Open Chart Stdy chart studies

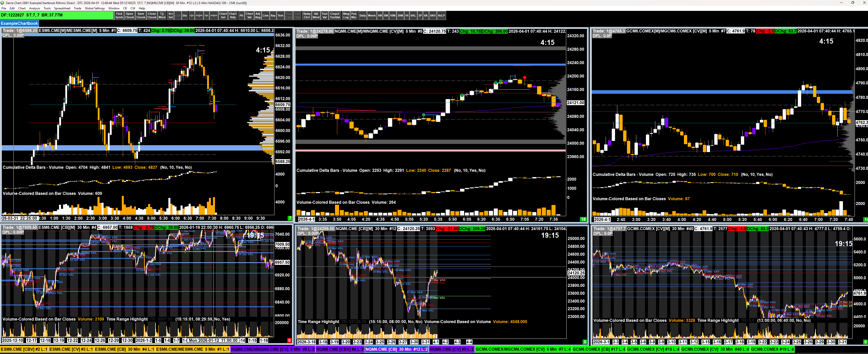point(233,15)
